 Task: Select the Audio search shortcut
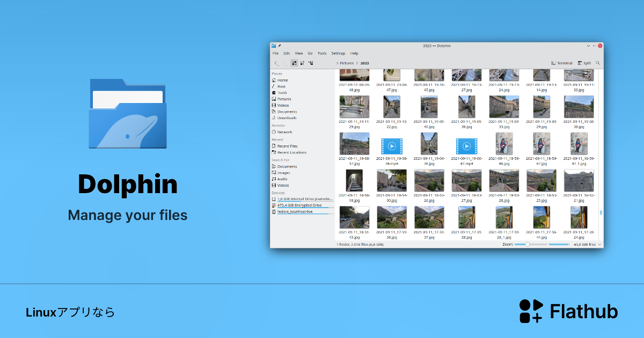coord(282,179)
